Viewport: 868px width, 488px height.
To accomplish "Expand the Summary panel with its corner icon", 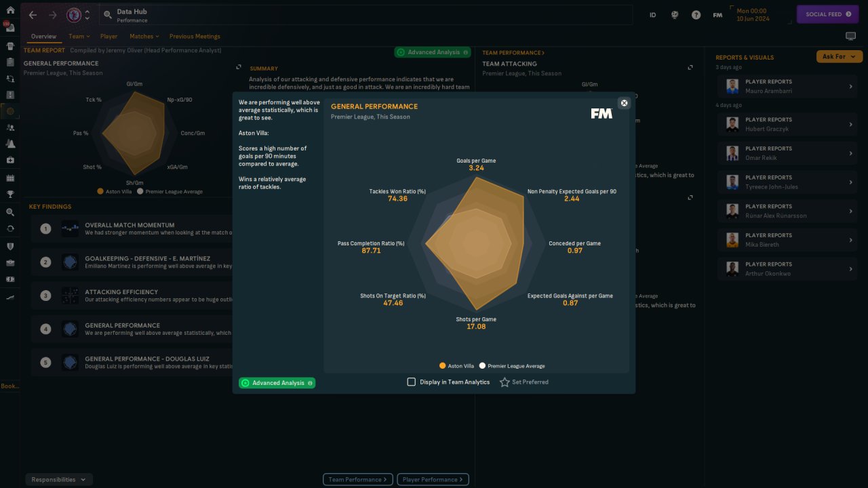I will tap(239, 67).
